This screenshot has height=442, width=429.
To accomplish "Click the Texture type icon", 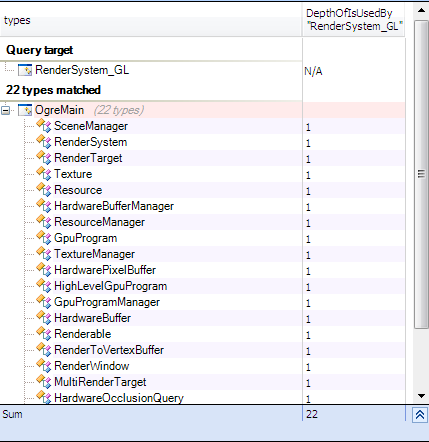I will point(44,174).
